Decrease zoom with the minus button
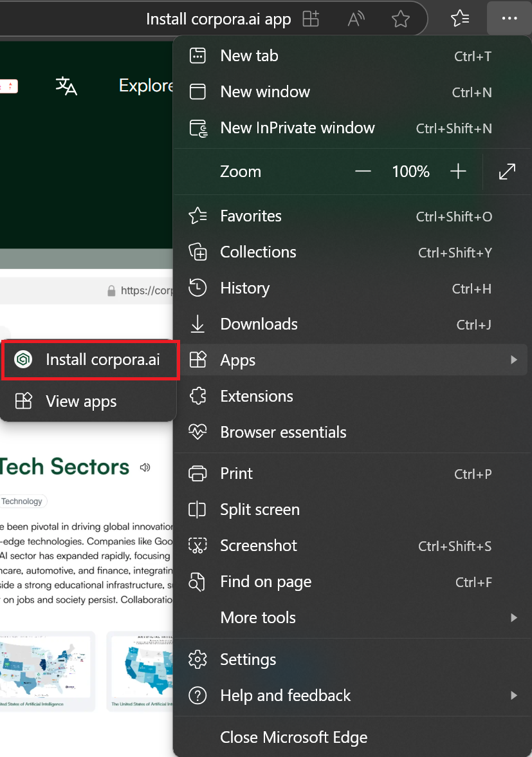Screen dimensions: 532x757 click(x=363, y=171)
